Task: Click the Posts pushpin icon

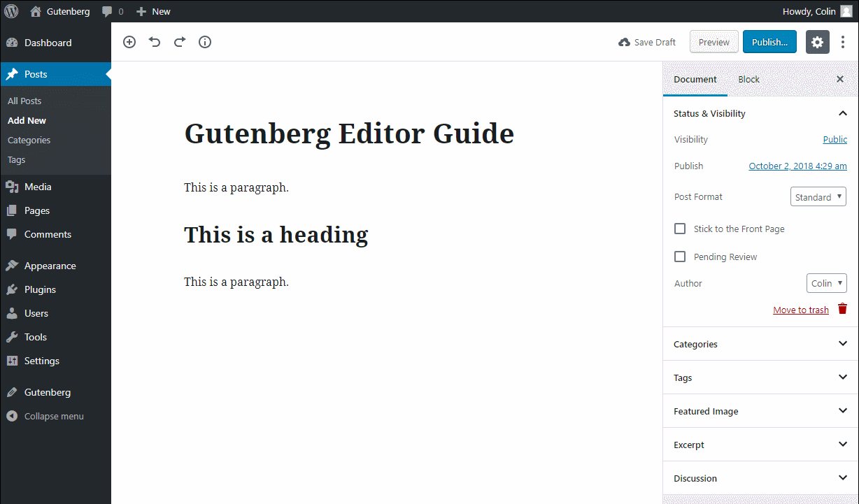Action: click(x=12, y=74)
